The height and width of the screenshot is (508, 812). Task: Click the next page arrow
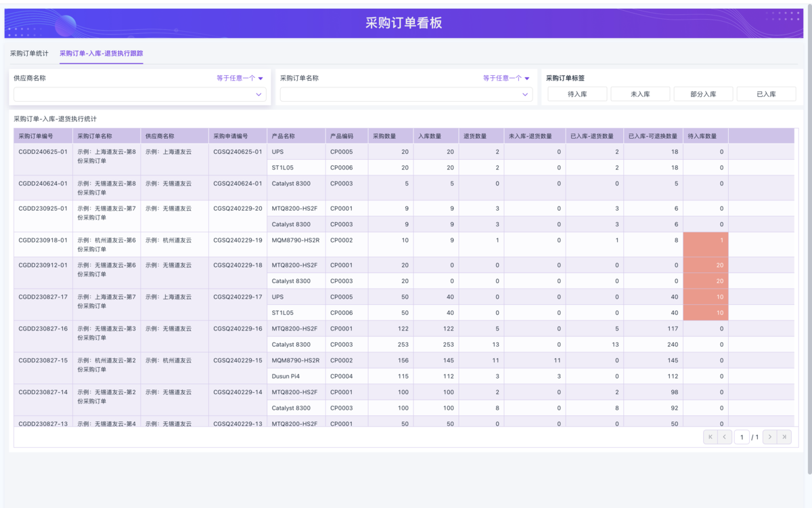tap(769, 437)
